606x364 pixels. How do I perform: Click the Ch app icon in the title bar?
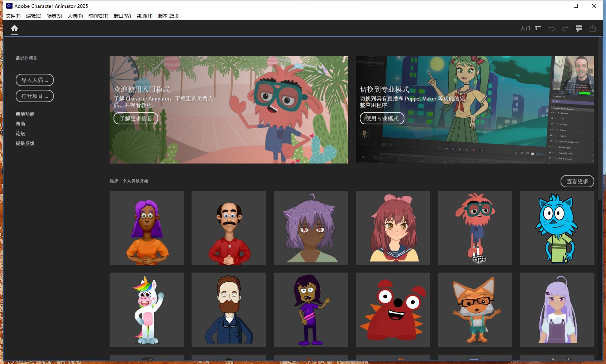7,6
